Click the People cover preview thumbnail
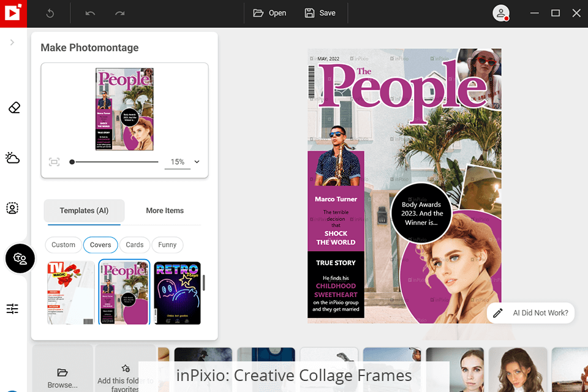This screenshot has width=588, height=392. pyautogui.click(x=124, y=109)
